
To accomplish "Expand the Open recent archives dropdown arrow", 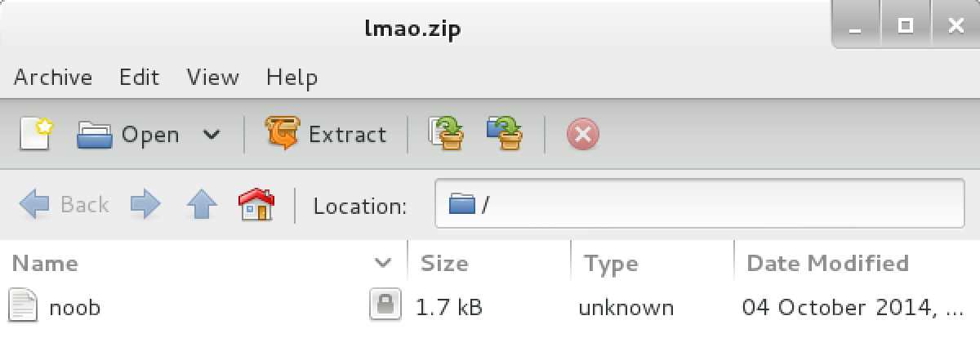I will (x=211, y=134).
